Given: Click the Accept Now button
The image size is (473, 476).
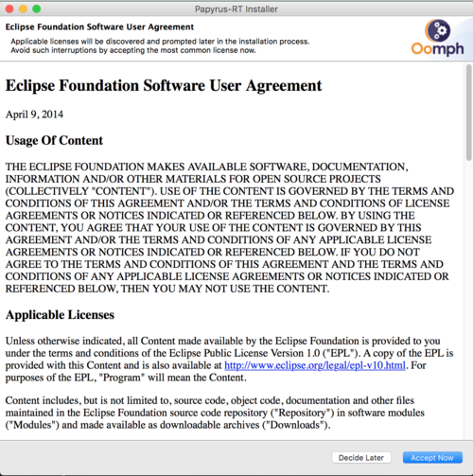Looking at the screenshot, I should [432, 457].
